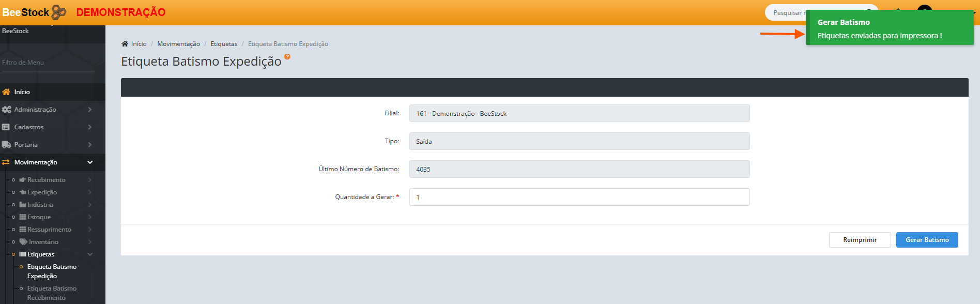Click the BeeStock honeycomb logo

click(59, 12)
